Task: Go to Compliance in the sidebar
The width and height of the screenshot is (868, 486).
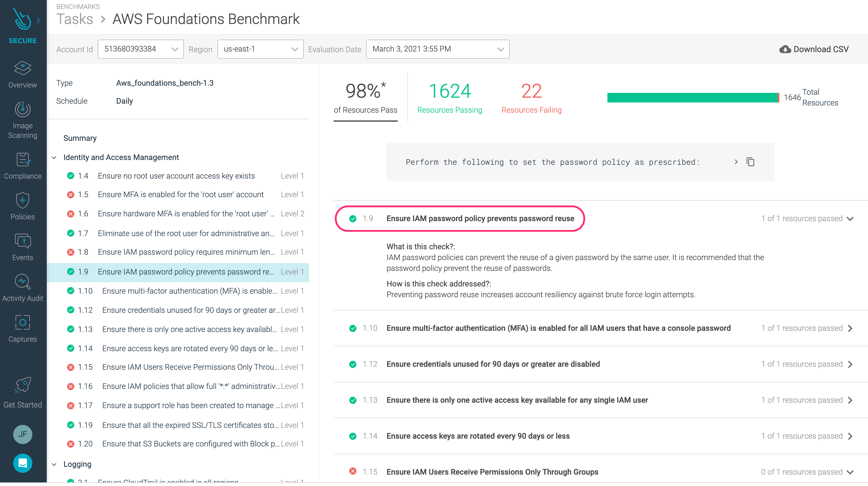Action: [22, 166]
